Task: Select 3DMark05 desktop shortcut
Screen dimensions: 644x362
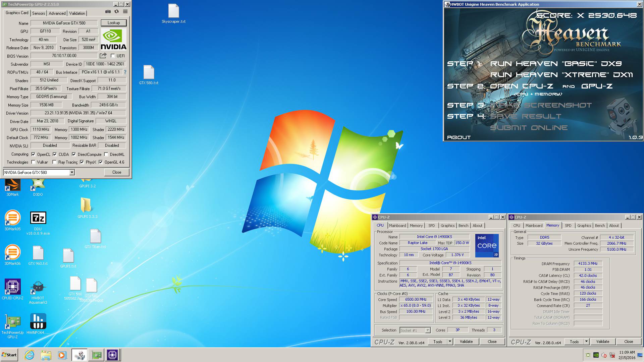Action: [x=12, y=221]
